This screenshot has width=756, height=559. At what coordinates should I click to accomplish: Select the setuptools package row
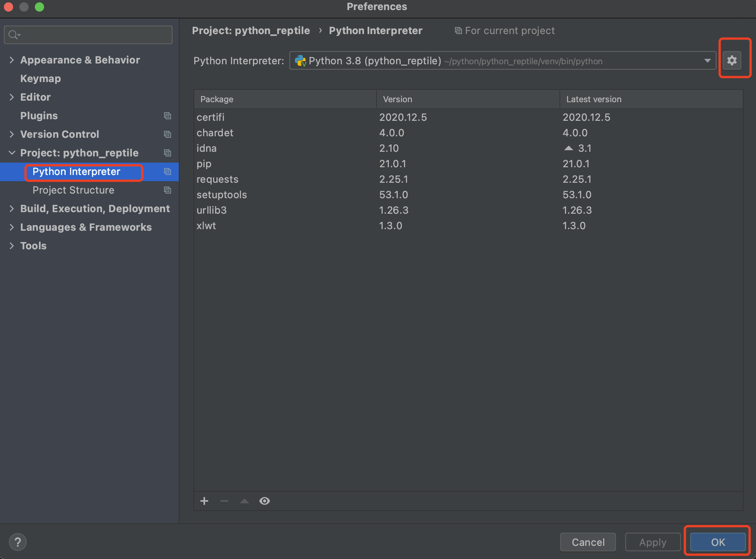pos(468,195)
